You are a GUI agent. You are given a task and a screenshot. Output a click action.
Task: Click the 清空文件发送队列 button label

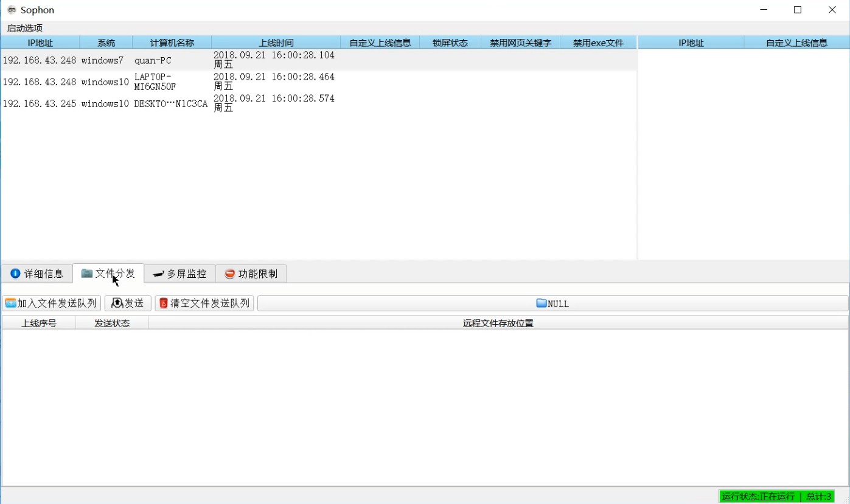[x=210, y=303]
